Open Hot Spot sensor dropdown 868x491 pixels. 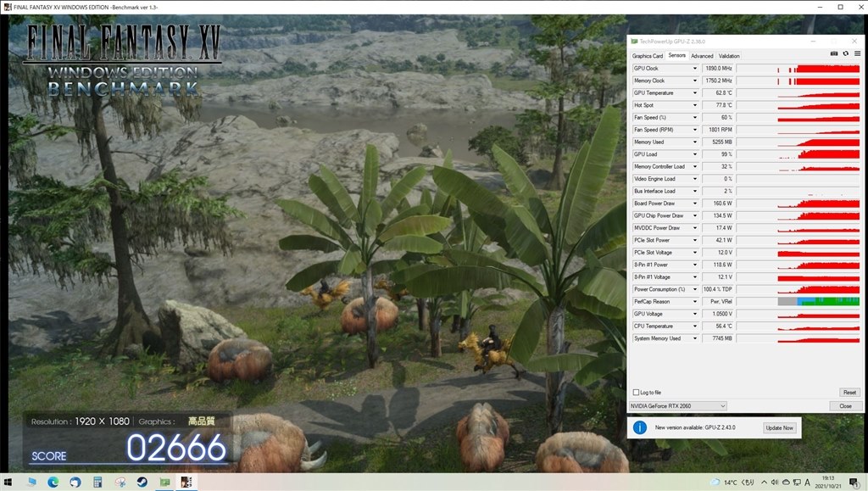[x=695, y=105]
